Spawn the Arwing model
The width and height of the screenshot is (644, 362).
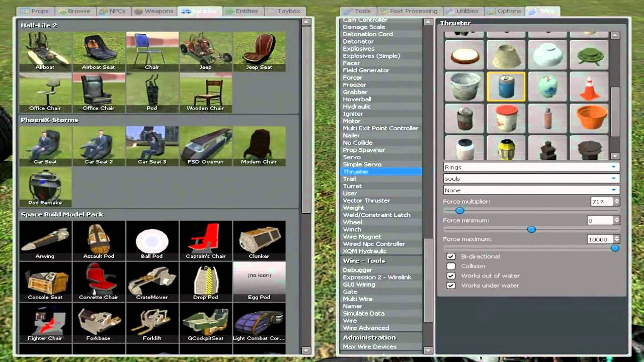[x=45, y=240]
